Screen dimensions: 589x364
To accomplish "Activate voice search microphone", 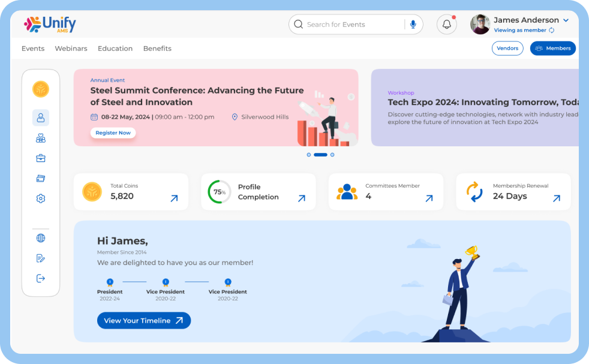I will 413,25.
